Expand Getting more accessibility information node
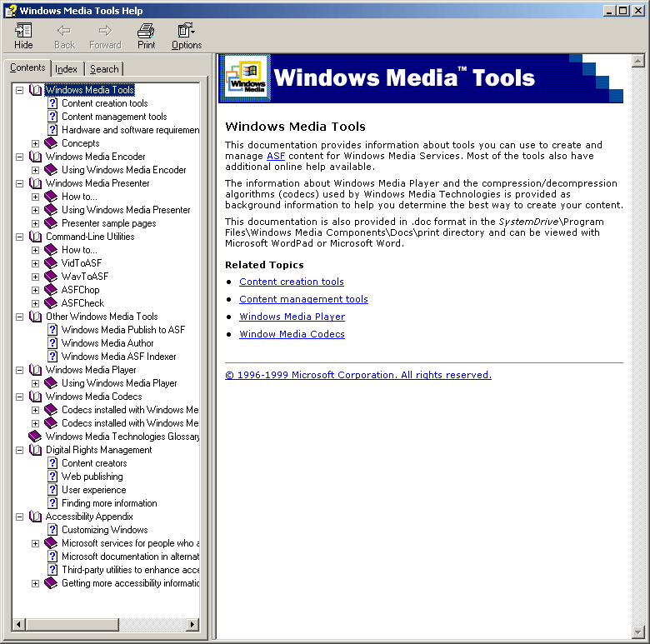 coord(36,583)
